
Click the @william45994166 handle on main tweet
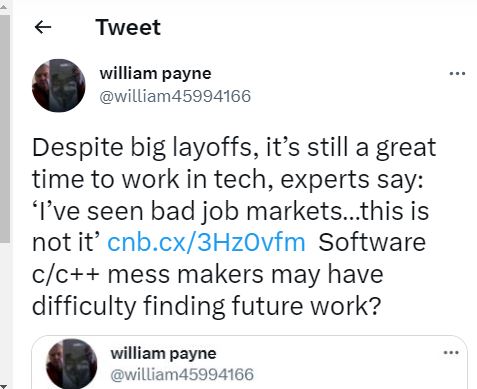pyautogui.click(x=175, y=96)
